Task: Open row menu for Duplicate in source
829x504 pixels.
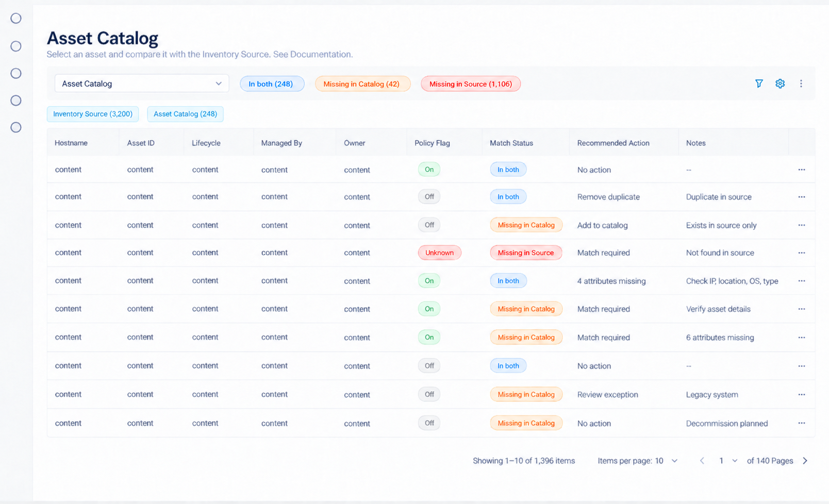Action: point(802,197)
